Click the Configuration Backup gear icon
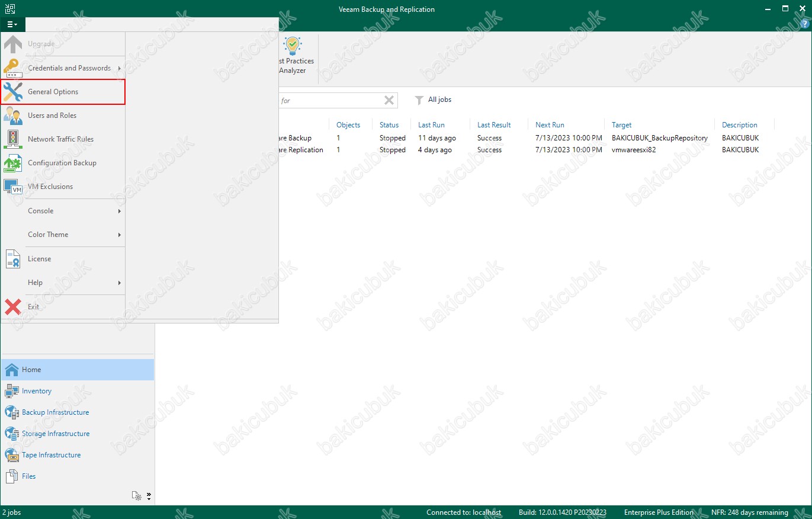The width and height of the screenshot is (812, 519). (13, 163)
